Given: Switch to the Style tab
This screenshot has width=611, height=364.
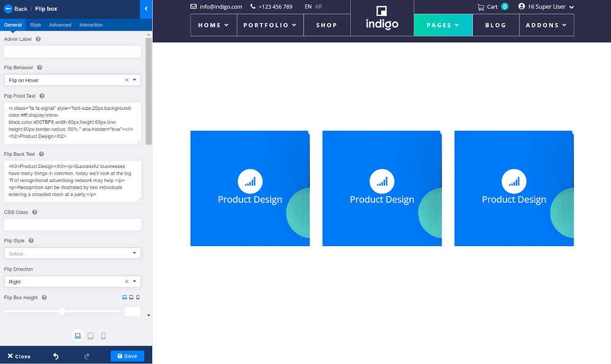Looking at the screenshot, I should point(35,25).
